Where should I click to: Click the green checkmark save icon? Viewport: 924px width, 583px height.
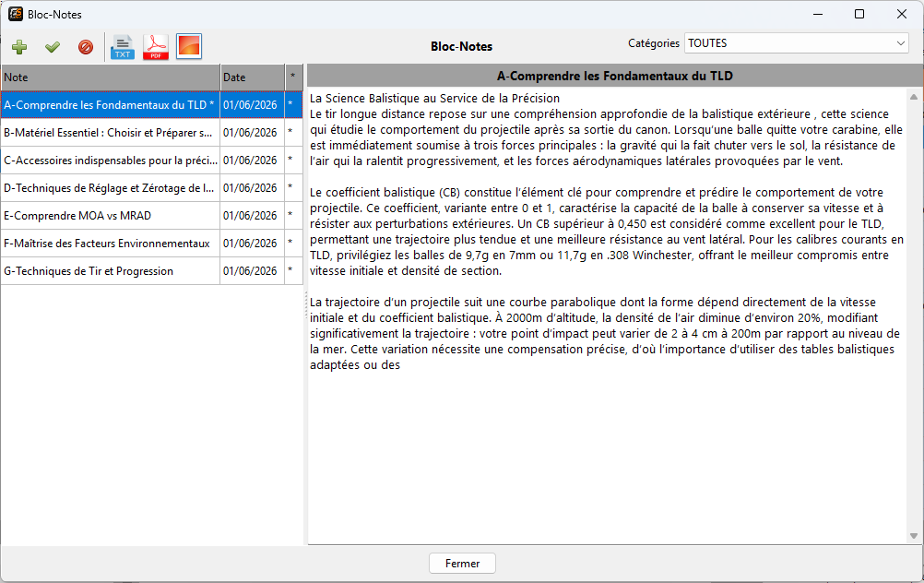pos(53,46)
